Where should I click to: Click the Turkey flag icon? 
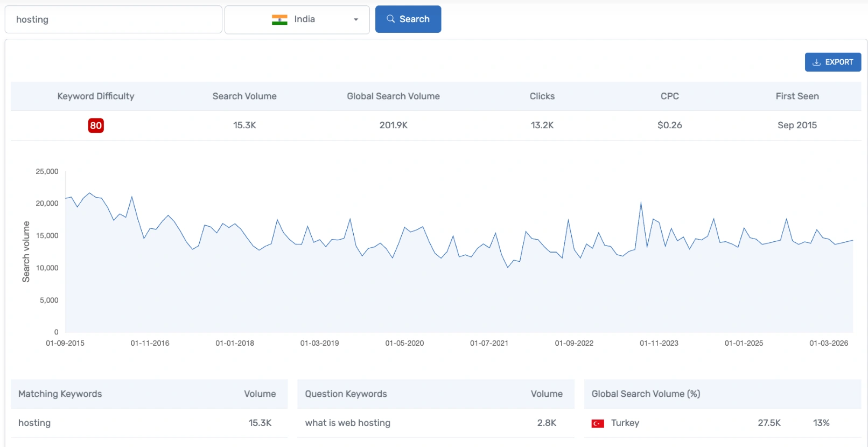(598, 423)
